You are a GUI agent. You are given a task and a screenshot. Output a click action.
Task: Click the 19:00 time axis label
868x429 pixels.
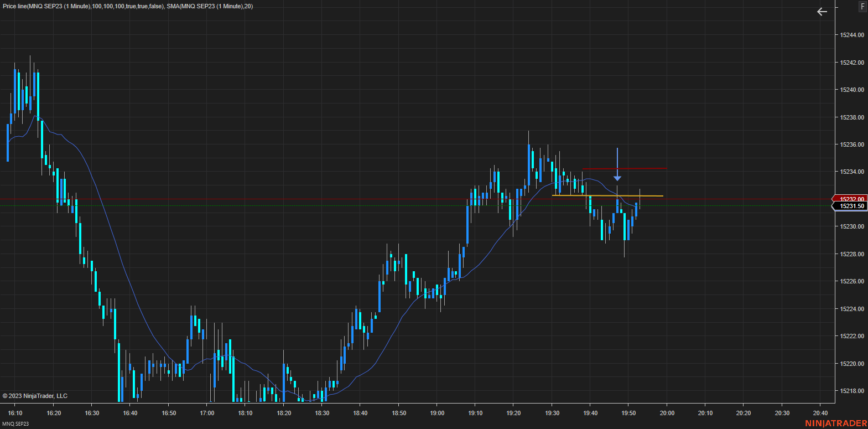pos(437,413)
